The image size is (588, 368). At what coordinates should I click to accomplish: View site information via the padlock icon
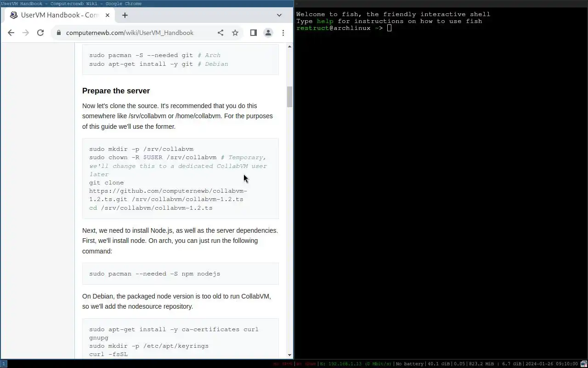58,33
